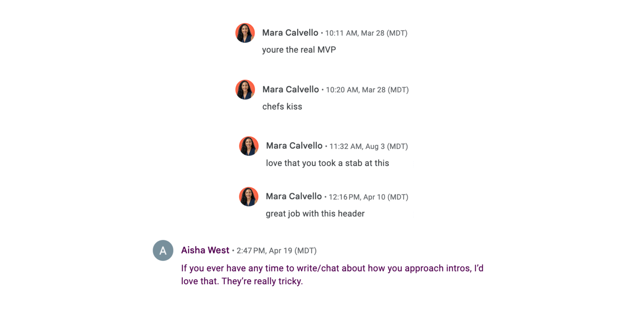Click Mara Calvello's name above 'youre the real MVP'
The height and width of the screenshot is (322, 644).
point(290,33)
